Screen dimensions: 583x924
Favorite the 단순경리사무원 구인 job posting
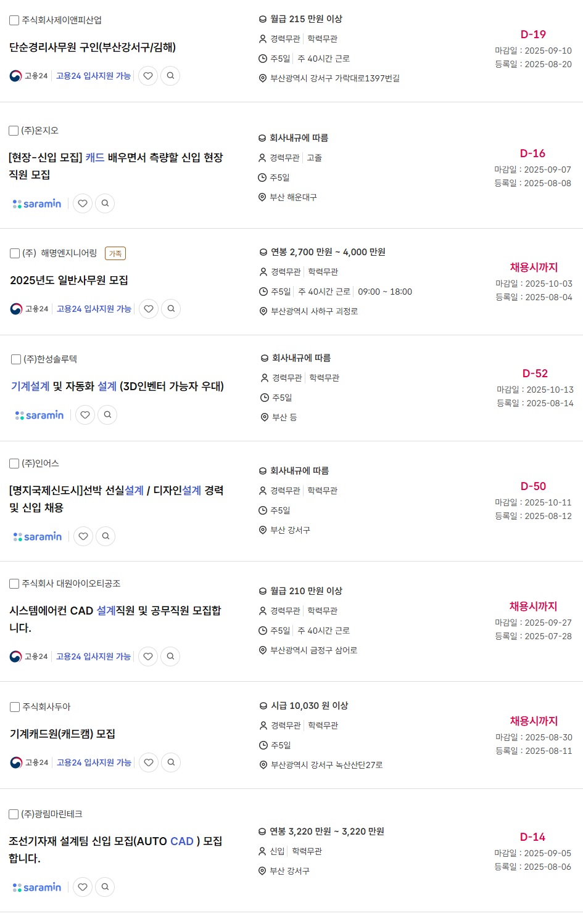point(148,76)
